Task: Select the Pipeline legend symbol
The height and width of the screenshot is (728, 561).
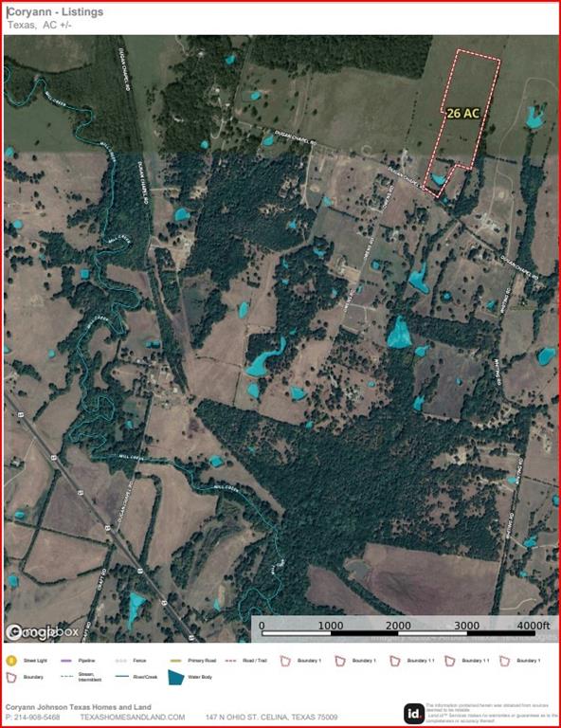Action: (x=66, y=660)
